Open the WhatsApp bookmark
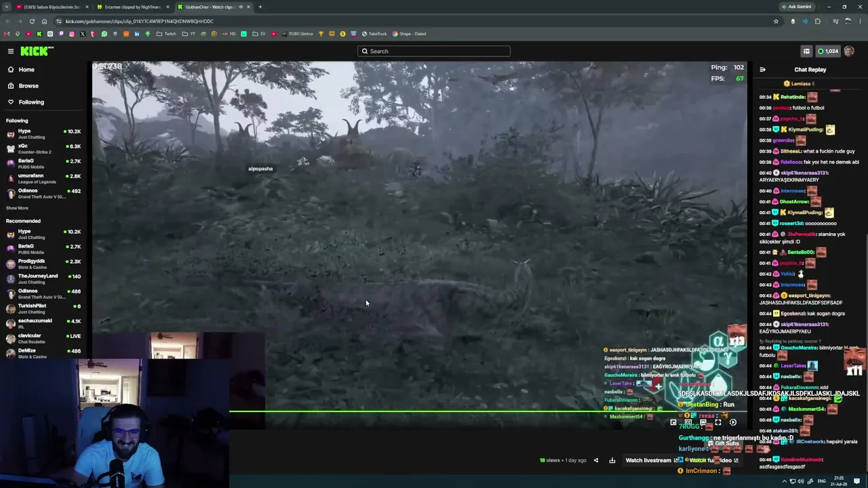868x488 pixels. [x=104, y=34]
